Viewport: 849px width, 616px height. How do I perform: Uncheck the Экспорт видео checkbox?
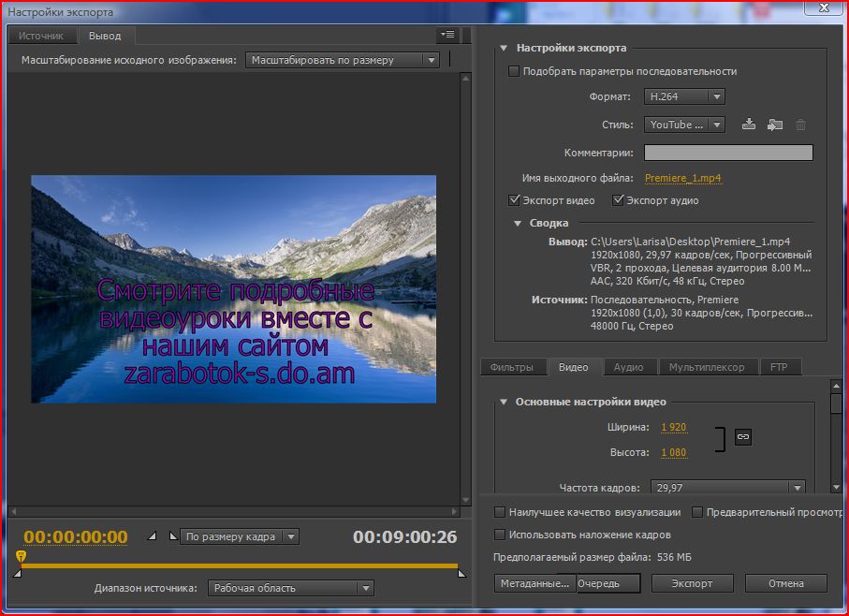point(514,200)
